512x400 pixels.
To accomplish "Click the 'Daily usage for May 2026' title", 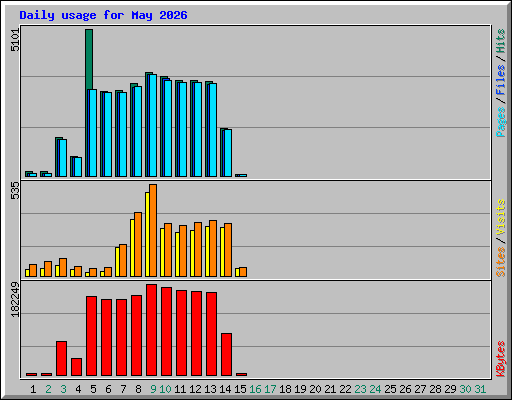I will pyautogui.click(x=103, y=15).
